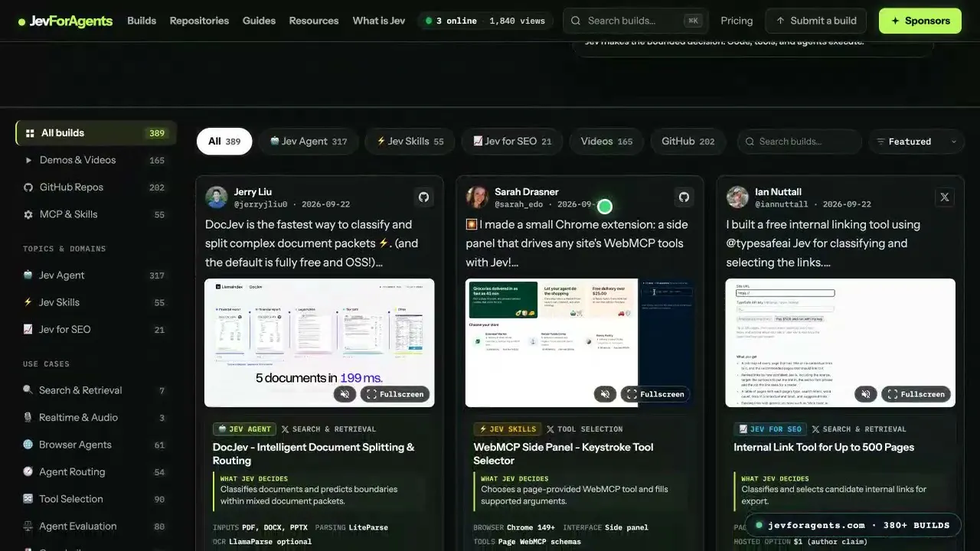Click magnifier icon in builds filter search
The height and width of the screenshot is (551, 980).
[750, 142]
